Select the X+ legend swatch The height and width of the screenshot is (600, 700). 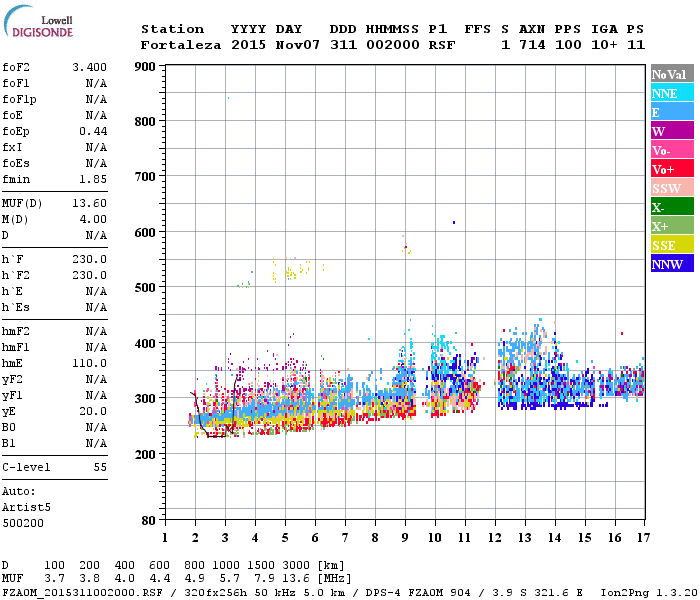coord(672,226)
